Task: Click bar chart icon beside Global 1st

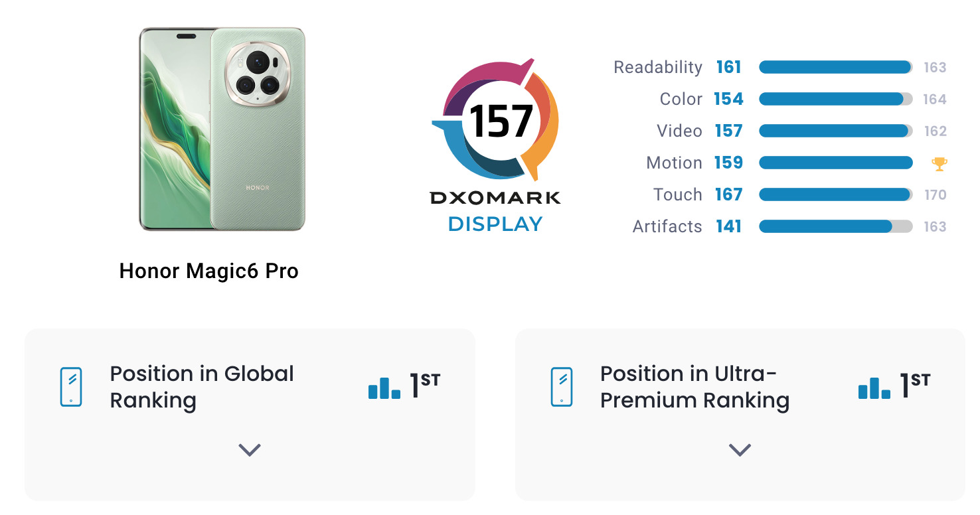Action: coord(384,388)
